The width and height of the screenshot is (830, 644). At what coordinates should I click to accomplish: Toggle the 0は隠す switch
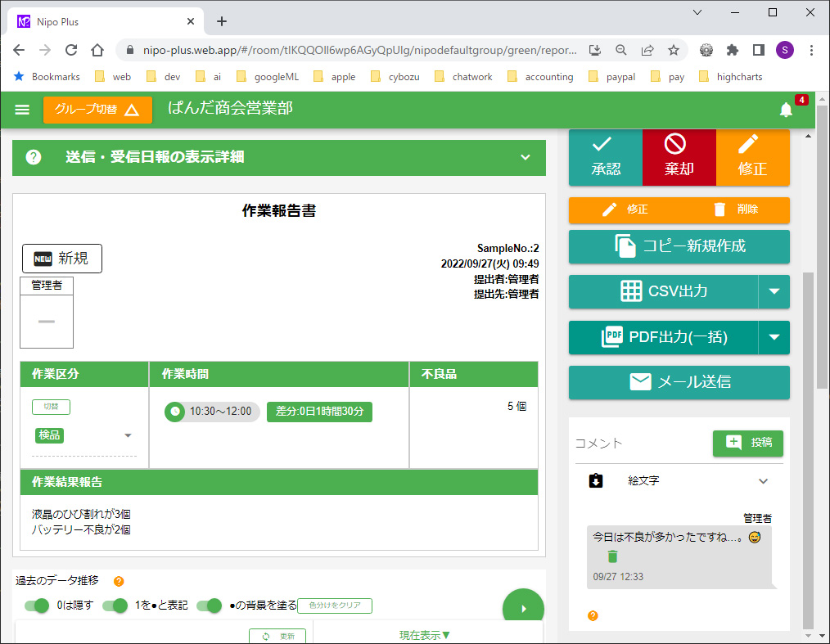coord(38,606)
